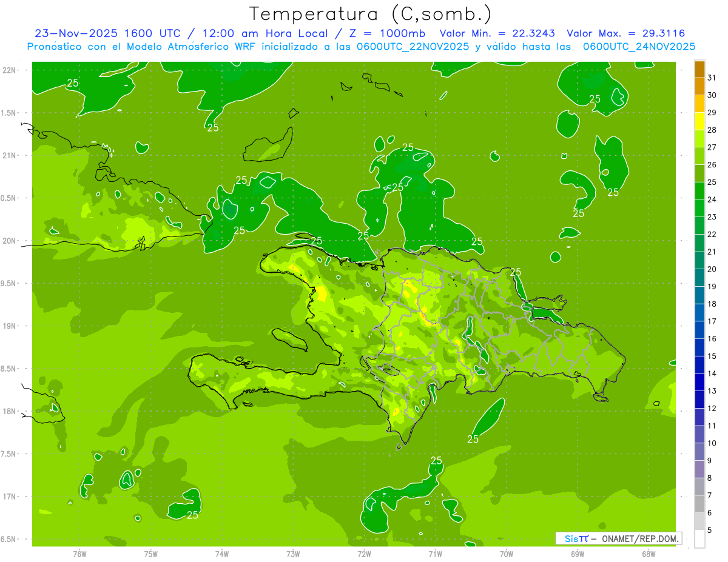Click the orange swatch between 30 and 31
The image size is (728, 562).
tap(700, 86)
